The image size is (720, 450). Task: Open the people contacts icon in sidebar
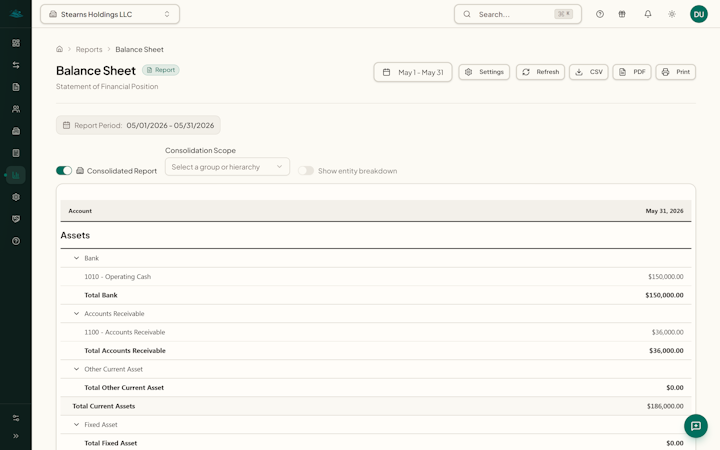click(x=16, y=109)
